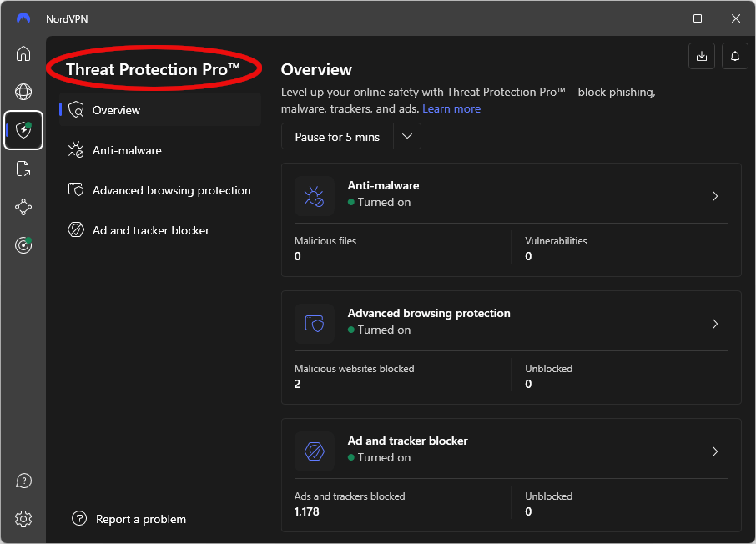The height and width of the screenshot is (544, 756).
Task: Open the file share icon
Action: pyautogui.click(x=23, y=169)
